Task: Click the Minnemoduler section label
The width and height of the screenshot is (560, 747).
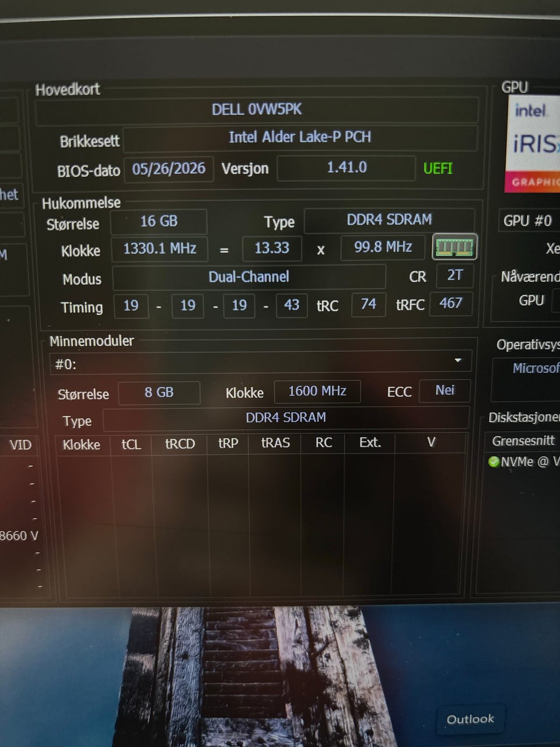Action: pos(92,341)
